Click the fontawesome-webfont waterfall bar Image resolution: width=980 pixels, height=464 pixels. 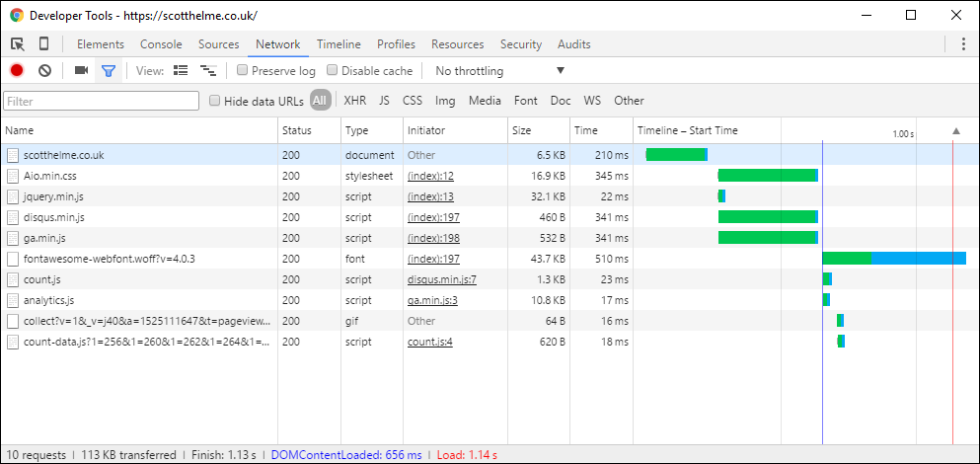click(x=893, y=259)
